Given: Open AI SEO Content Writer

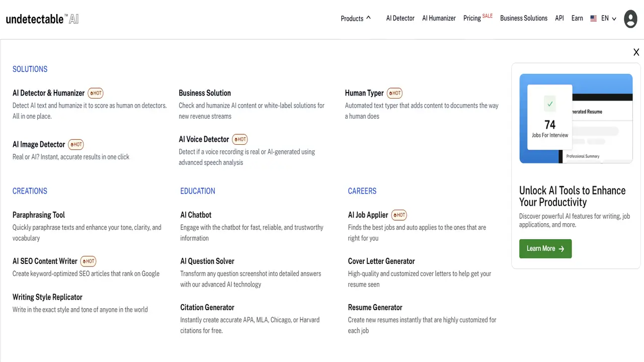Looking at the screenshot, I should click(45, 261).
